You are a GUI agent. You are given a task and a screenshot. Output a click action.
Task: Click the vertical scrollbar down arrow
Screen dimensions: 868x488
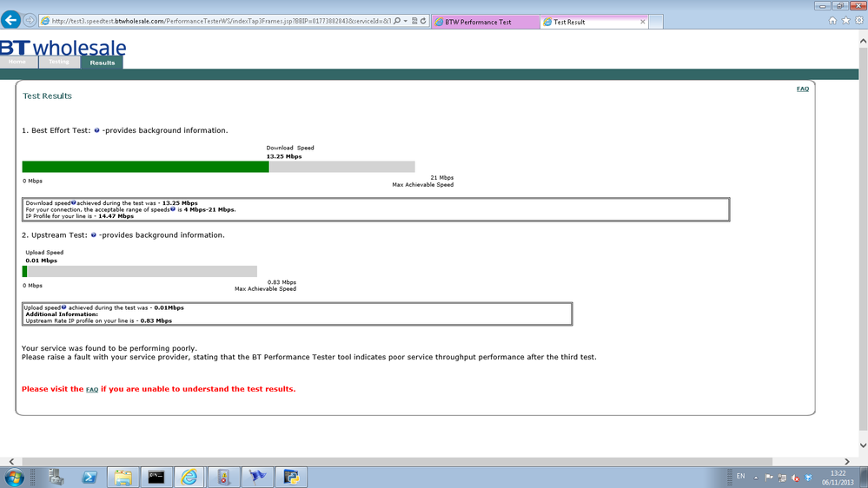coord(863,445)
